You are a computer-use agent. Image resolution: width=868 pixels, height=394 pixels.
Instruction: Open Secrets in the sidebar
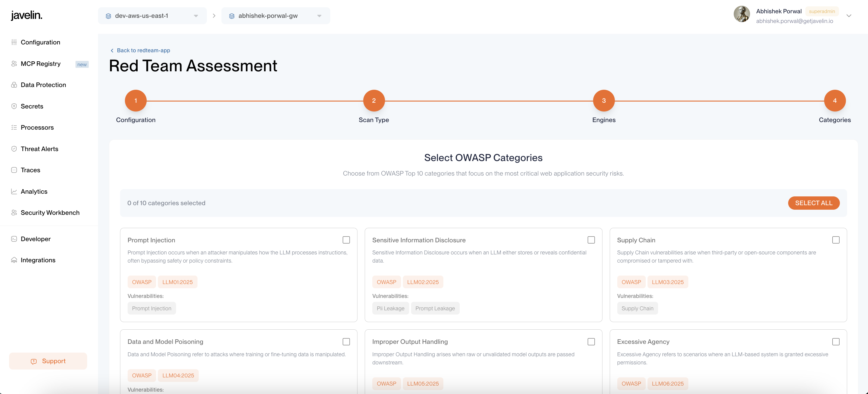32,106
